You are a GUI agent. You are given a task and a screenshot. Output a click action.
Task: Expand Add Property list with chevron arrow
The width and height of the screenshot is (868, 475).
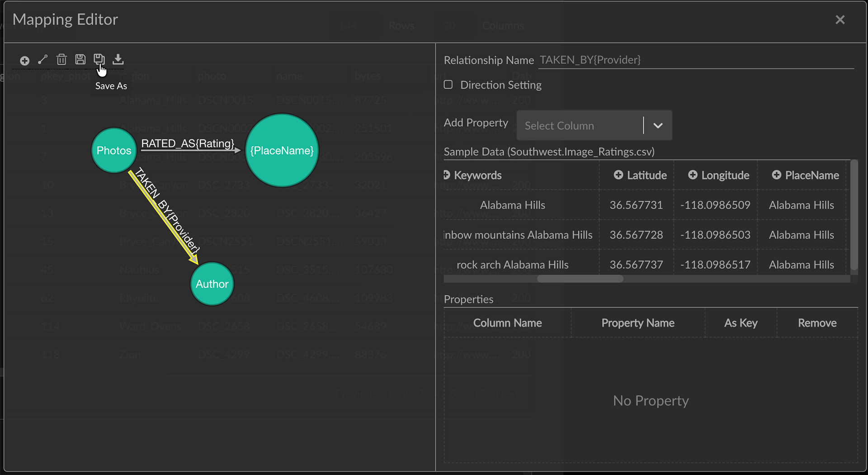(x=658, y=126)
